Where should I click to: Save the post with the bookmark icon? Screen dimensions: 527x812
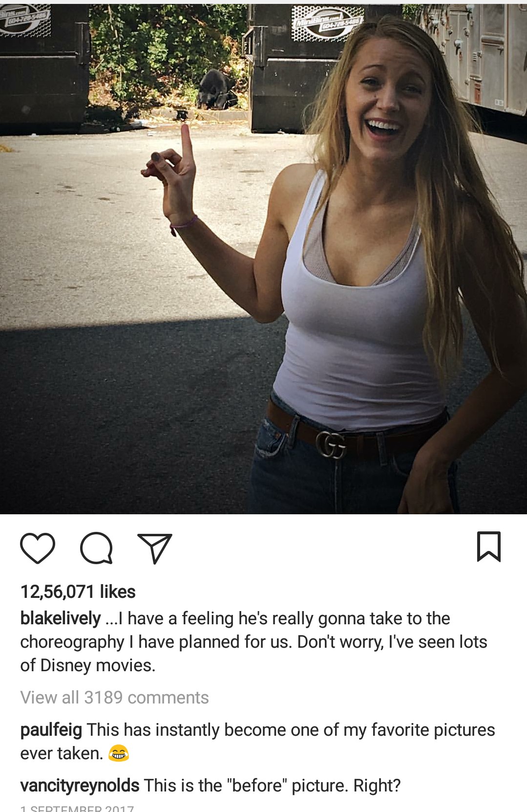489,547
